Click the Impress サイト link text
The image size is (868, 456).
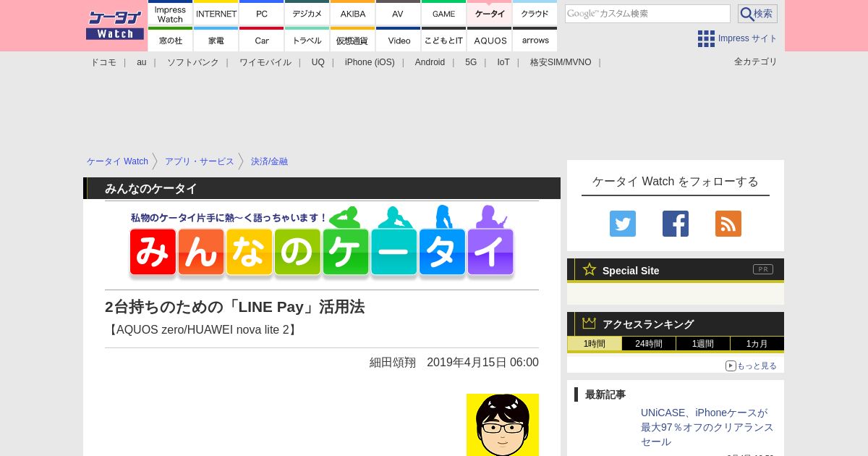tap(748, 38)
